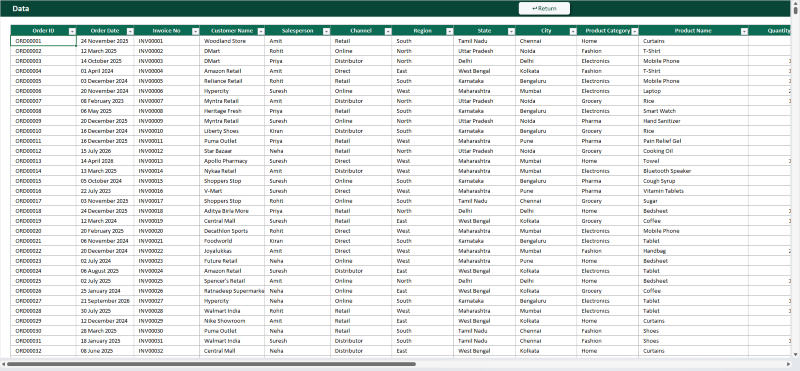
Task: Select the V-Mart customer cell
Action: pyautogui.click(x=232, y=191)
